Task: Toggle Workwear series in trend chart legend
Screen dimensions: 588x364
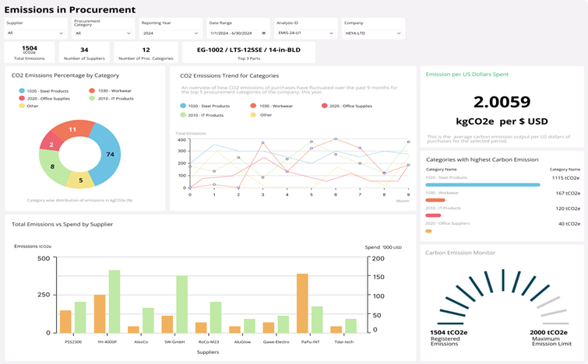Action: (x=273, y=105)
